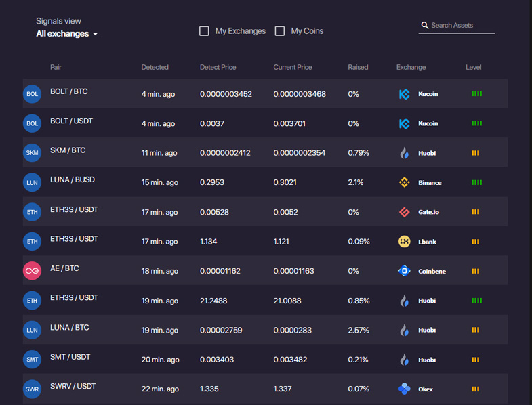
Task: Focus the Search Assets input field
Action: click(x=456, y=26)
